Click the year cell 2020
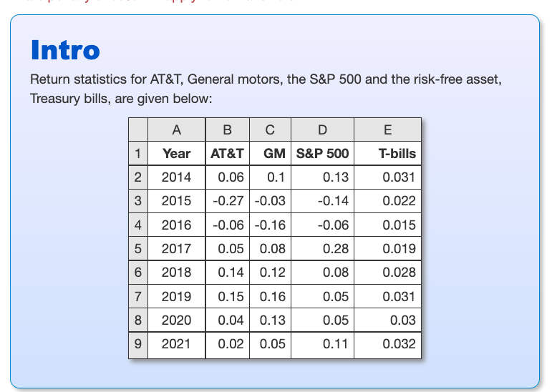The width and height of the screenshot is (557, 392). coord(177,320)
